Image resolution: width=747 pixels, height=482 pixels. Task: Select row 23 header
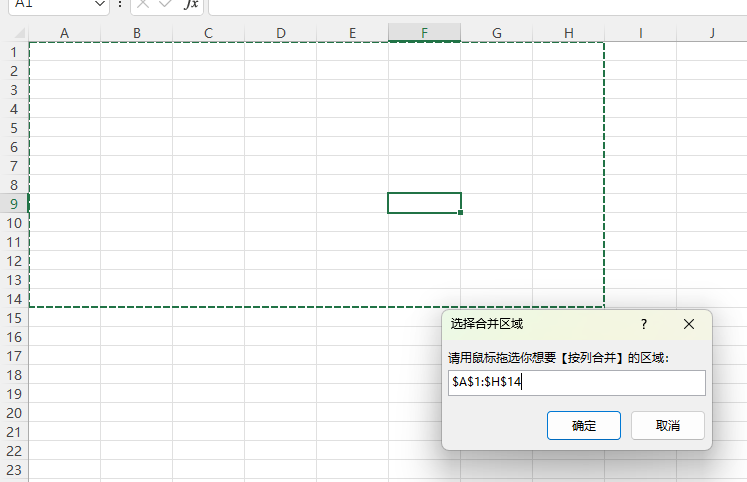coord(14,470)
